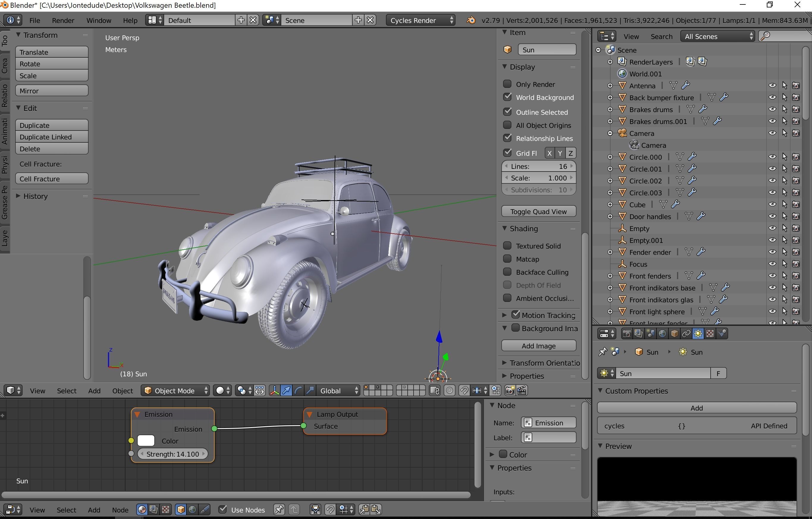Screen dimensions: 812x519
Task: Click the Add Image button
Action: 538,346
